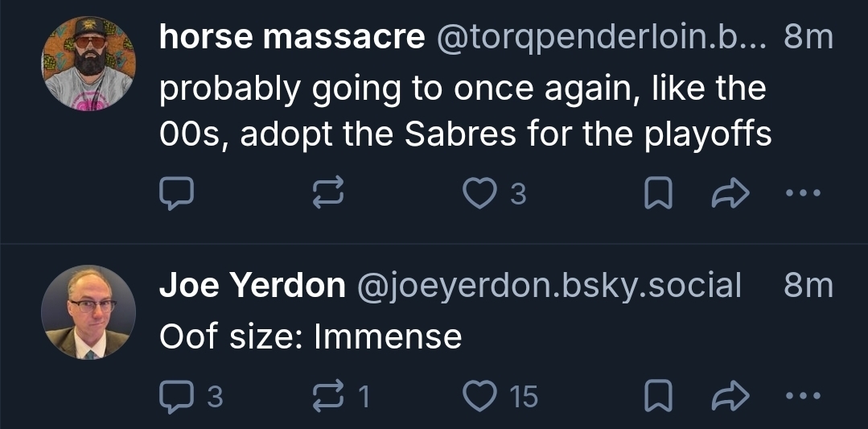
Task: Open the 'Oof size: Immense' post text
Action: 311,336
